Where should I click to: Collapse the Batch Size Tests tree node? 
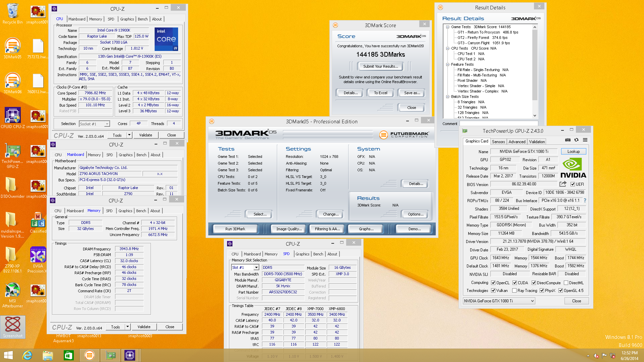[447, 97]
